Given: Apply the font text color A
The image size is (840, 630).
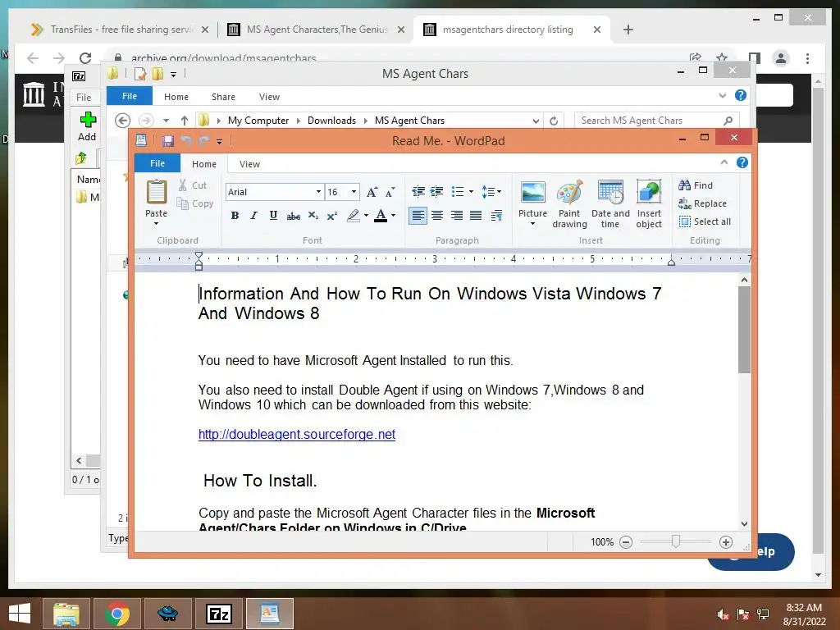Looking at the screenshot, I should tap(381, 216).
